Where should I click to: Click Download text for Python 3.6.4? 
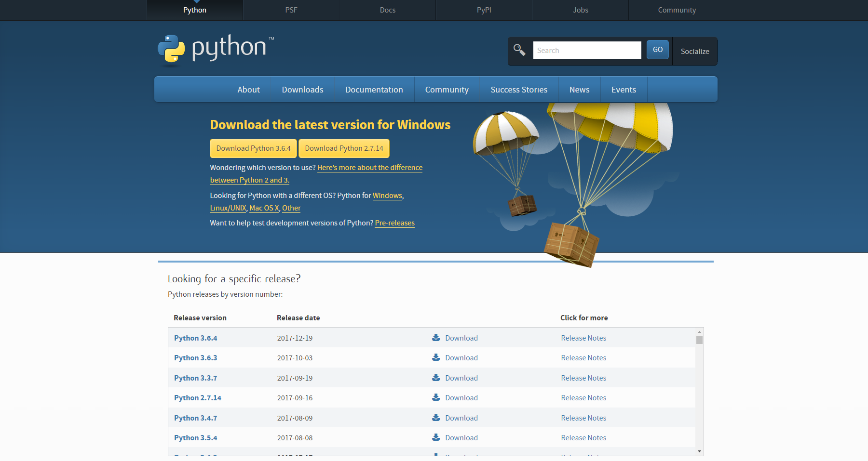[x=461, y=338]
